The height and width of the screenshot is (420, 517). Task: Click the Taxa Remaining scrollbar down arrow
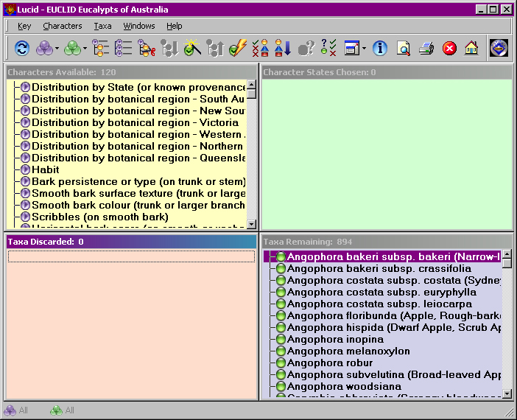pos(507,393)
